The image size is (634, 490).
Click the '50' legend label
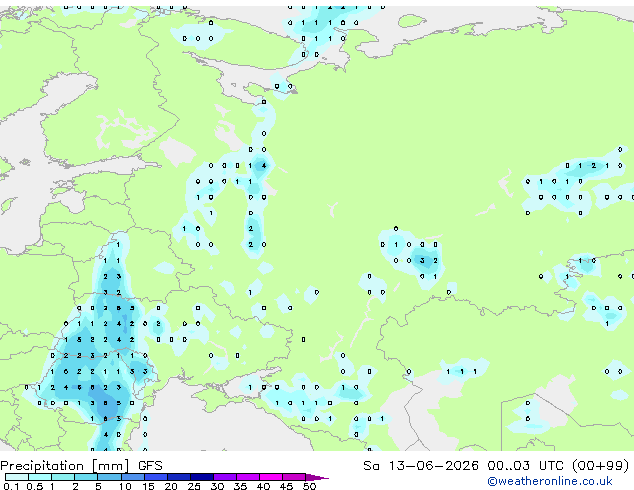pos(310,486)
